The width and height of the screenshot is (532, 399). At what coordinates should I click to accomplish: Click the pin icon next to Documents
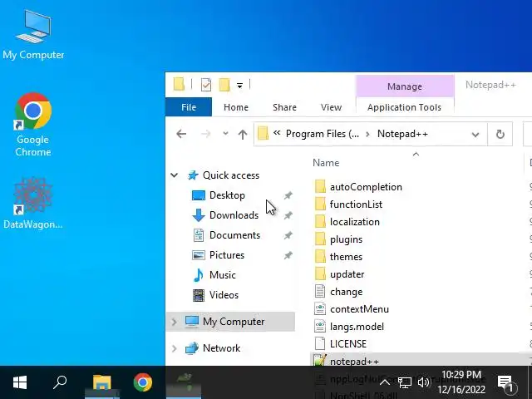tap(288, 235)
